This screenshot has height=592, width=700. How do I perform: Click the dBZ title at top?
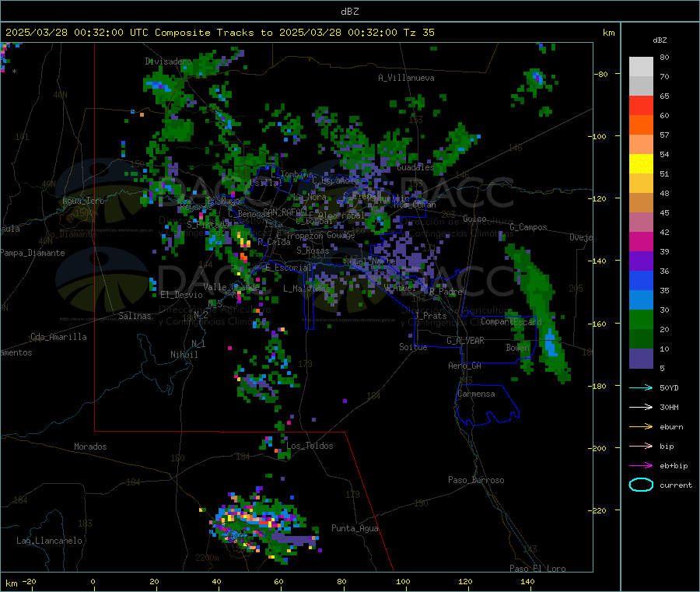(x=349, y=12)
